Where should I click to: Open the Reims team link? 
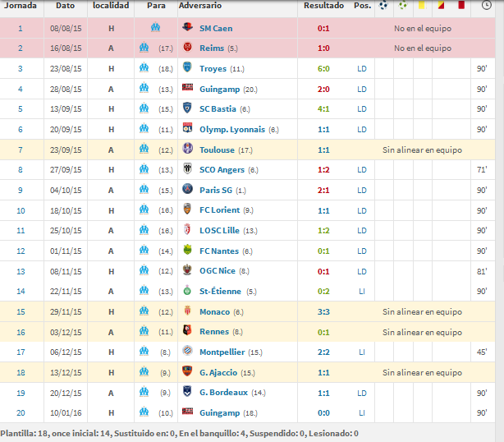point(212,48)
